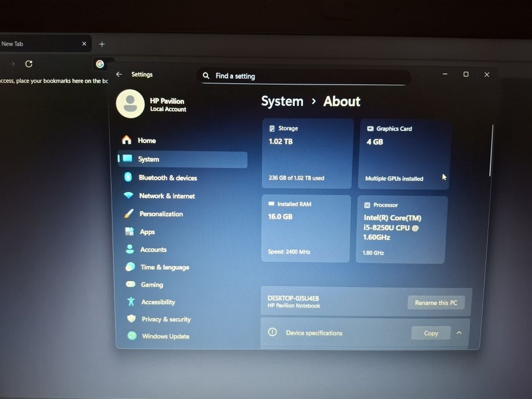Click the Device specifications label
This screenshot has width=532, height=399.
pyautogui.click(x=314, y=332)
